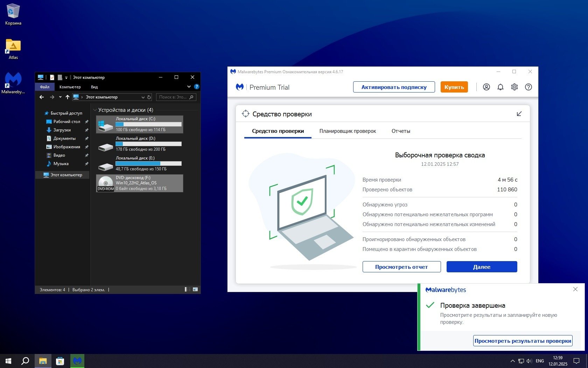Click the Explorer help icon
588x368 pixels.
coord(197,87)
